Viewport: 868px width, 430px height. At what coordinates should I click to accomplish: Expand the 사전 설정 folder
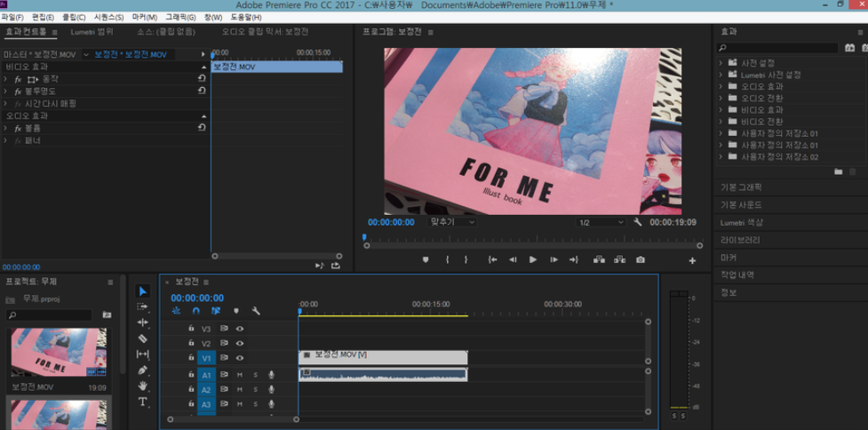coord(721,63)
